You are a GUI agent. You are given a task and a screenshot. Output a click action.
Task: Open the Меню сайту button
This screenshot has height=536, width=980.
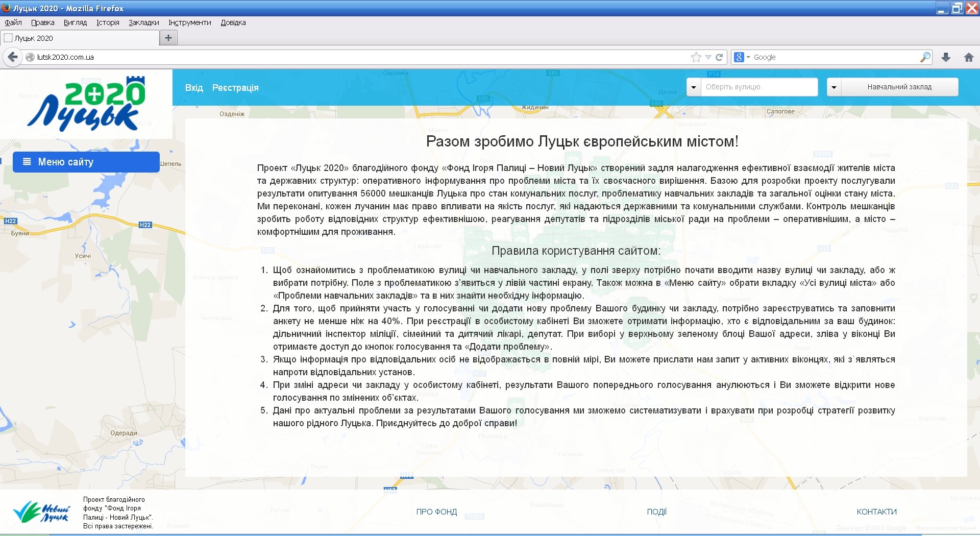[86, 162]
